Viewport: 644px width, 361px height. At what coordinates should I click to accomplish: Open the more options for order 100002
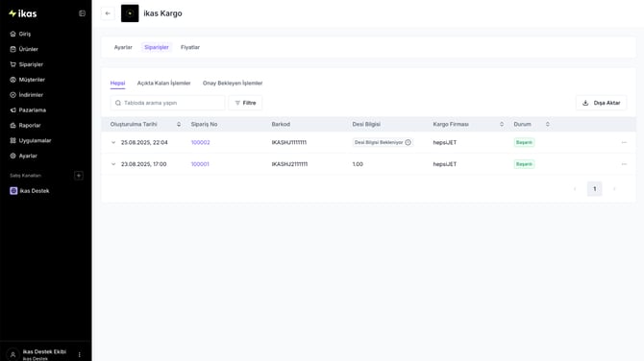[624, 142]
